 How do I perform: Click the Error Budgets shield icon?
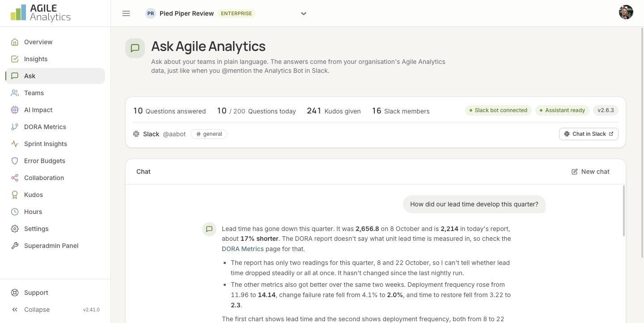pos(15,161)
